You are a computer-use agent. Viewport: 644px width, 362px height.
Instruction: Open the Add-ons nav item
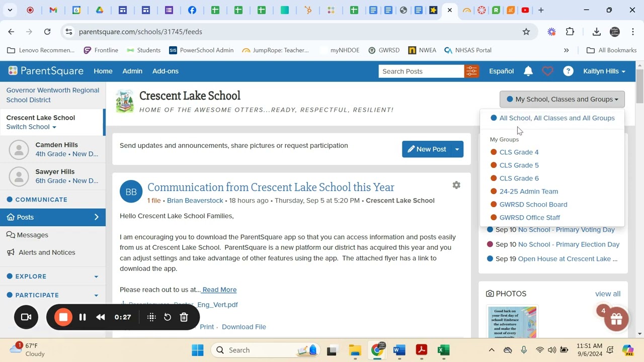[166, 71]
